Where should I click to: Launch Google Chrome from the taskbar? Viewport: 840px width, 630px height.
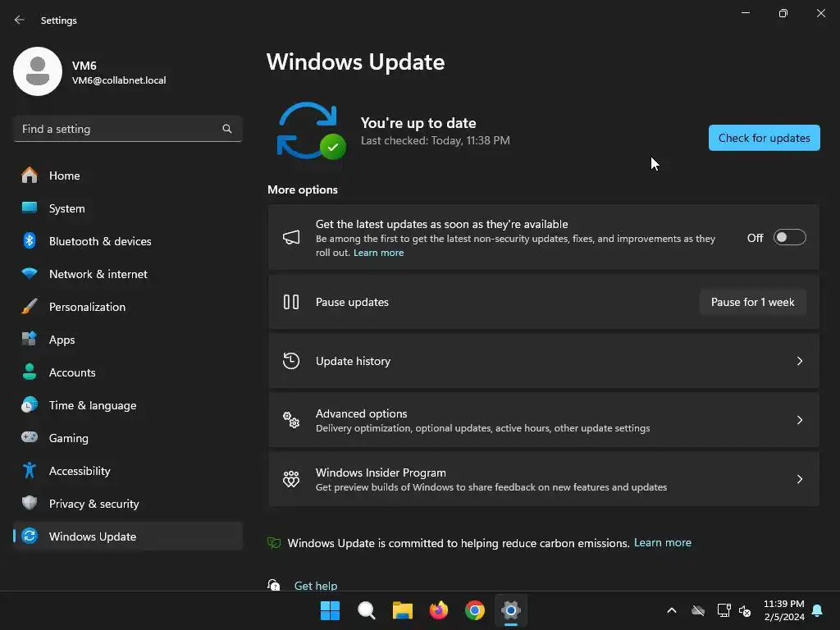click(475, 610)
